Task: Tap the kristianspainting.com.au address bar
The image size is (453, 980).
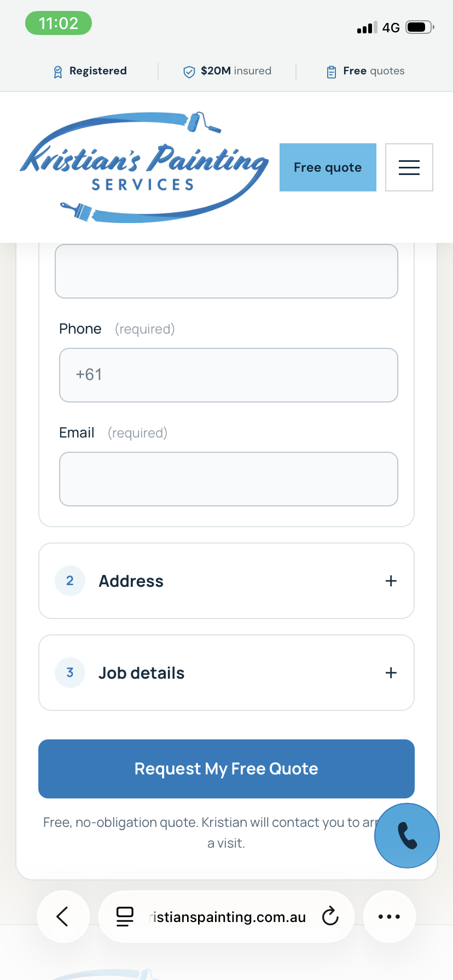Action: point(226,917)
